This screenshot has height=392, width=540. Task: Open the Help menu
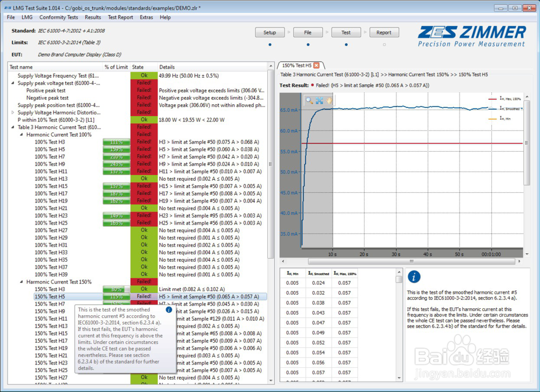[165, 17]
